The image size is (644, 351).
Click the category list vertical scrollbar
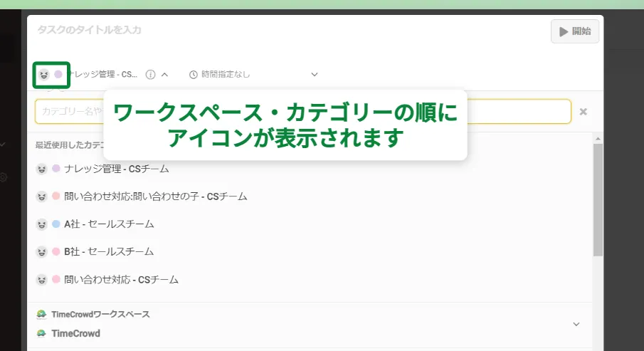coord(598,199)
